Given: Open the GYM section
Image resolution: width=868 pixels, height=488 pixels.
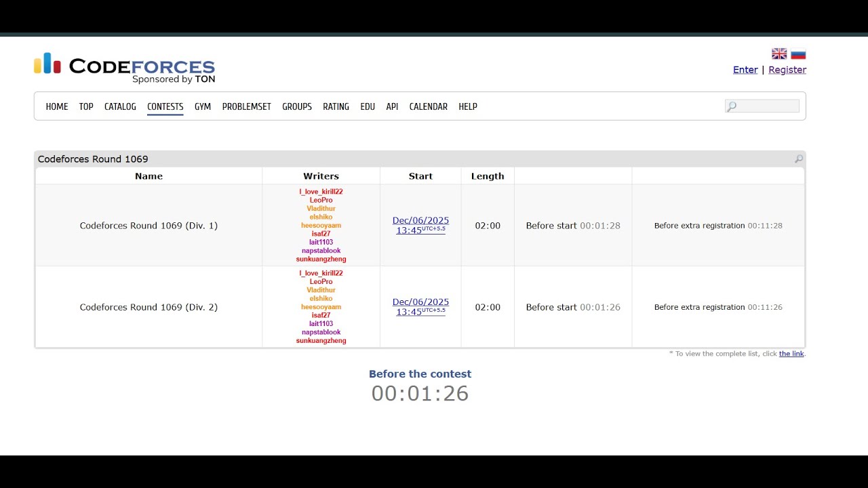Looking at the screenshot, I should coord(203,106).
